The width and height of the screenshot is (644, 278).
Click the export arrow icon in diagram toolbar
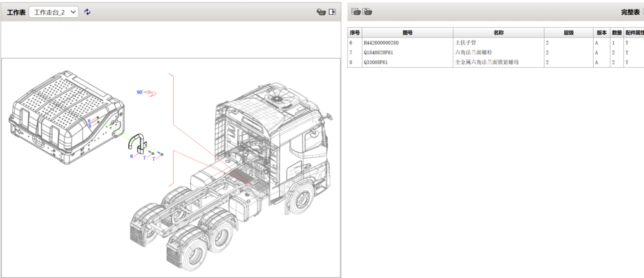point(332,12)
